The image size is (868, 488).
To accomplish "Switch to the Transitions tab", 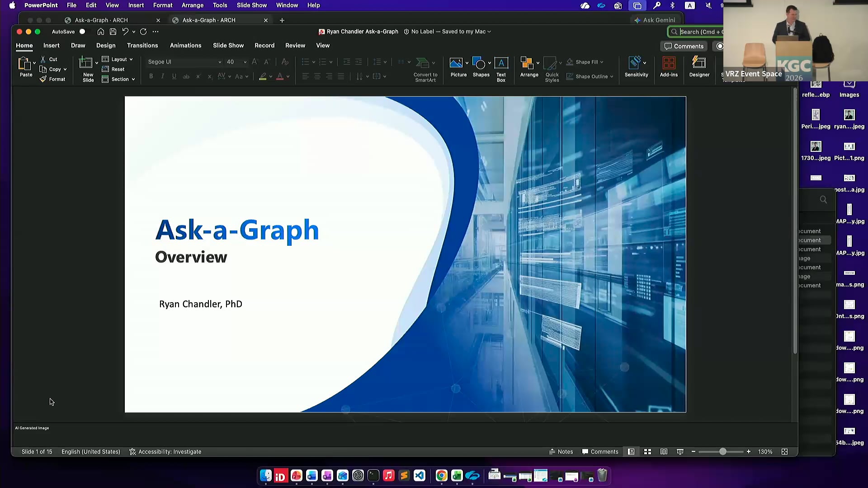I will [x=142, y=46].
